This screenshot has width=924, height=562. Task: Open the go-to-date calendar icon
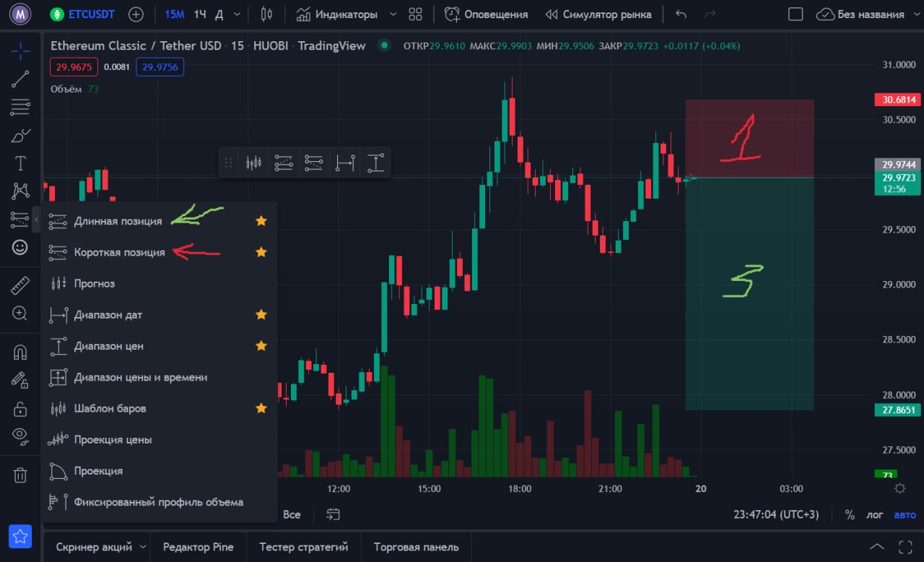pyautogui.click(x=333, y=514)
